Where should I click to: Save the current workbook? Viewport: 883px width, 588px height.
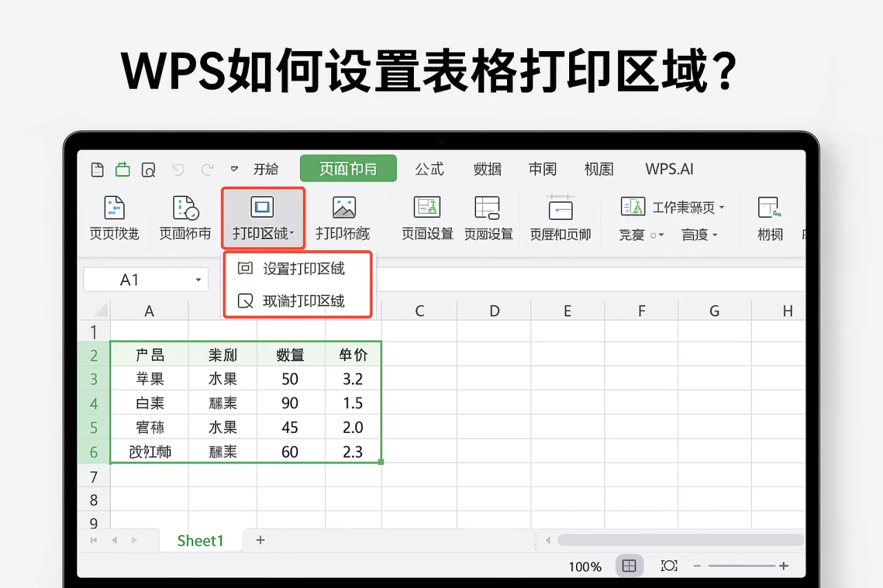click(x=122, y=169)
